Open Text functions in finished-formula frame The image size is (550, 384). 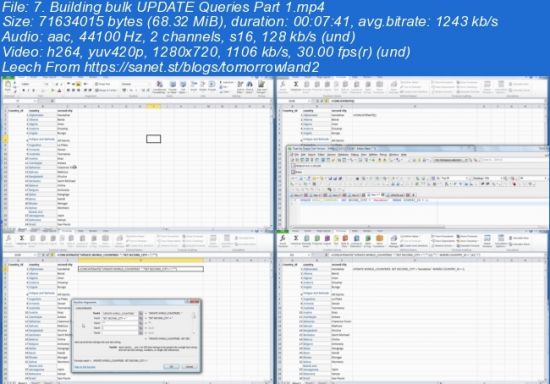coord(336,240)
